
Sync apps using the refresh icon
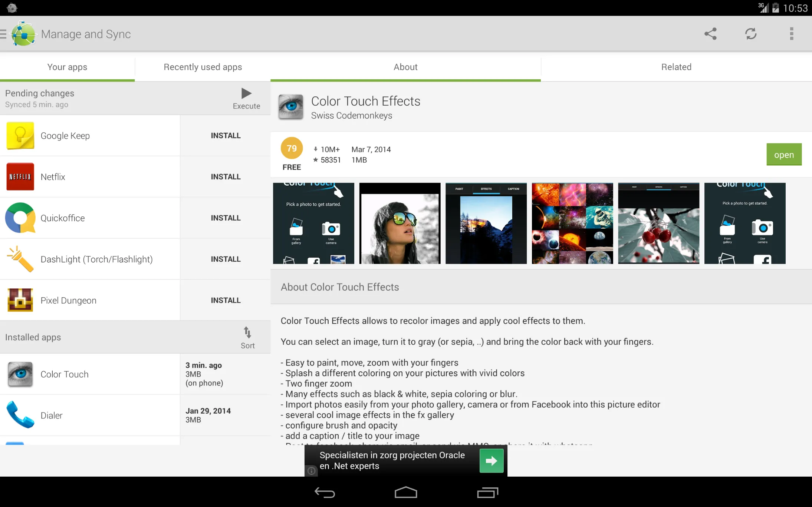(751, 34)
